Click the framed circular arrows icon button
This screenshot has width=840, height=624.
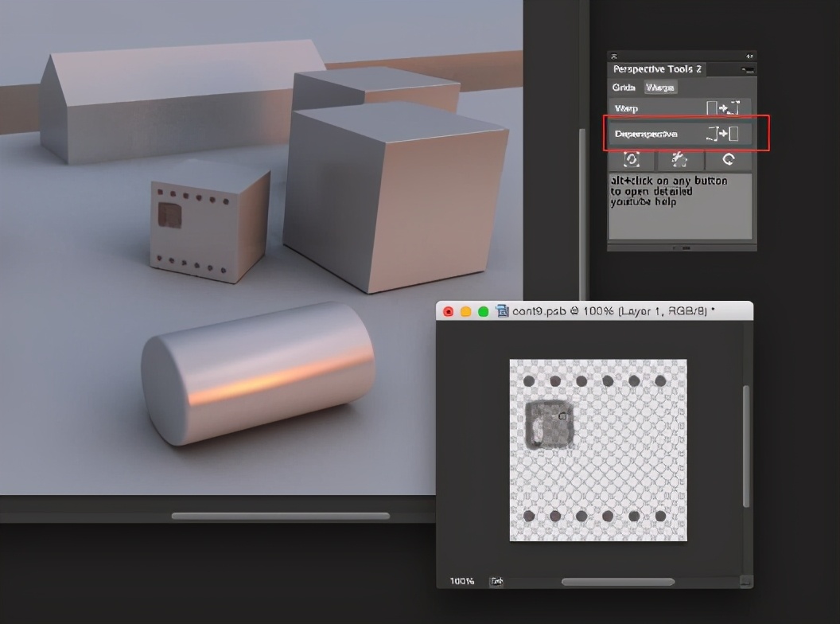point(632,159)
